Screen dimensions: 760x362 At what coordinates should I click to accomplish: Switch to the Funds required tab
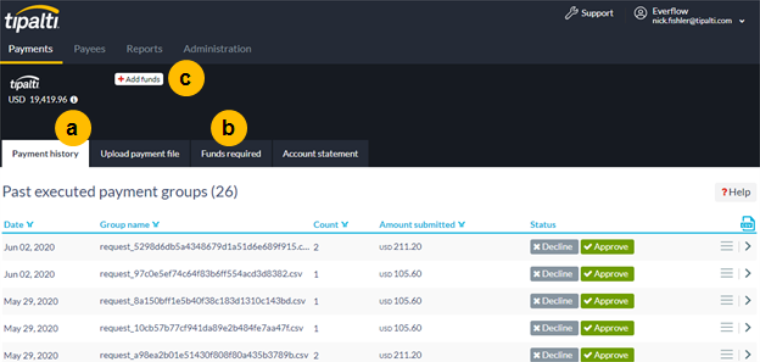(x=231, y=154)
